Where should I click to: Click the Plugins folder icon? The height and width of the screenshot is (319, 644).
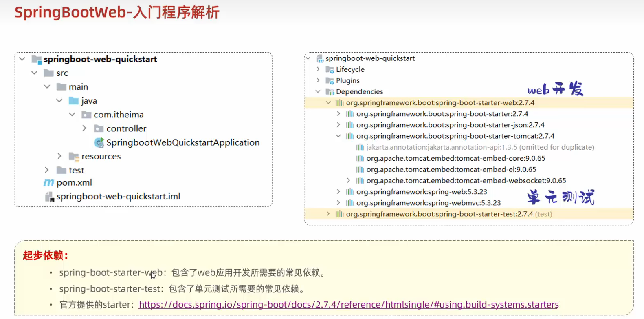click(330, 81)
